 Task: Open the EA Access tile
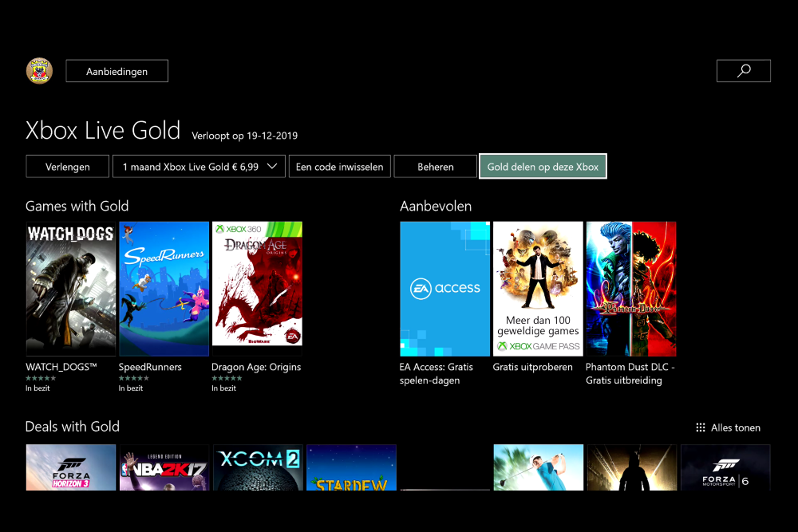[x=444, y=289]
